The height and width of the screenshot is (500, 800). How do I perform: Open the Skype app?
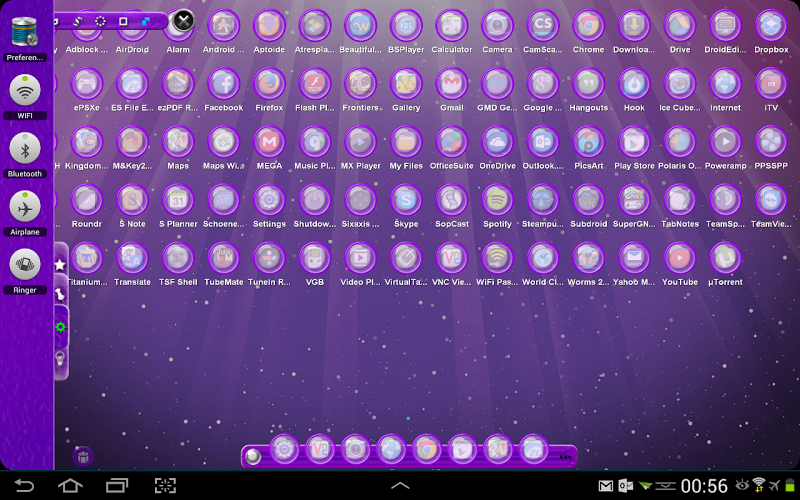[406, 199]
